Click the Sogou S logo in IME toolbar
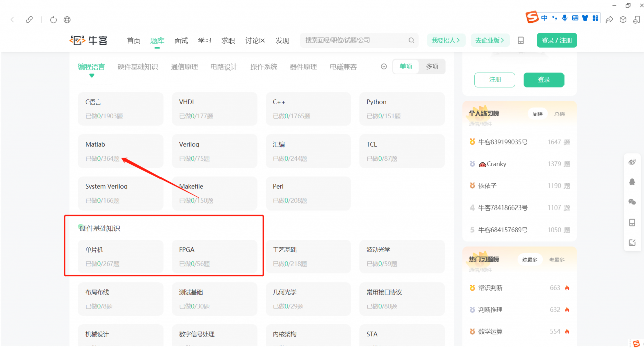Screen dimensions: 644x348 tap(532, 18)
